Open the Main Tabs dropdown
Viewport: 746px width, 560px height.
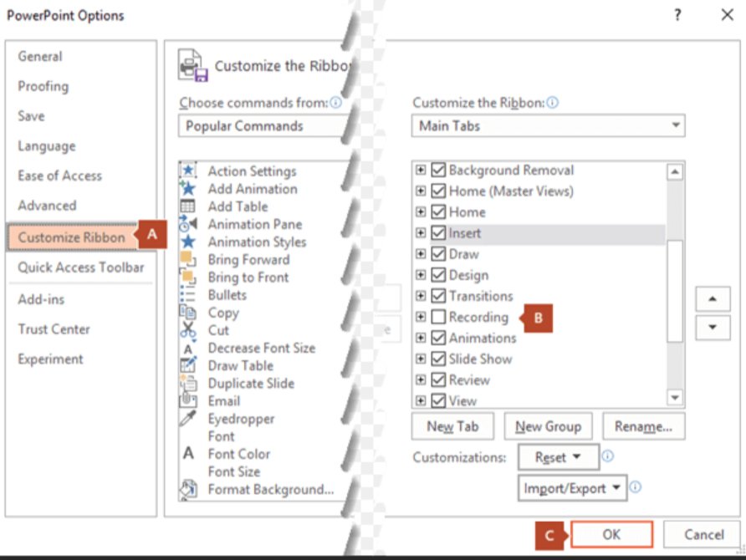[548, 126]
